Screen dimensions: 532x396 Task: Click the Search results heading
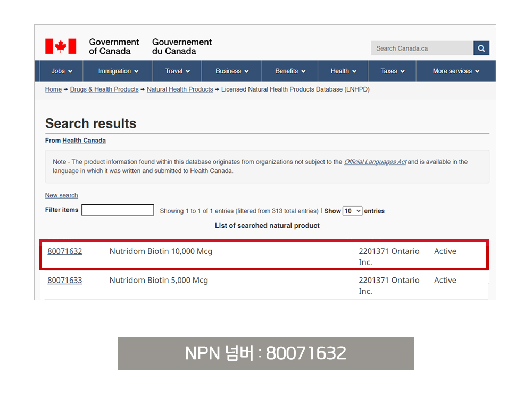(90, 123)
